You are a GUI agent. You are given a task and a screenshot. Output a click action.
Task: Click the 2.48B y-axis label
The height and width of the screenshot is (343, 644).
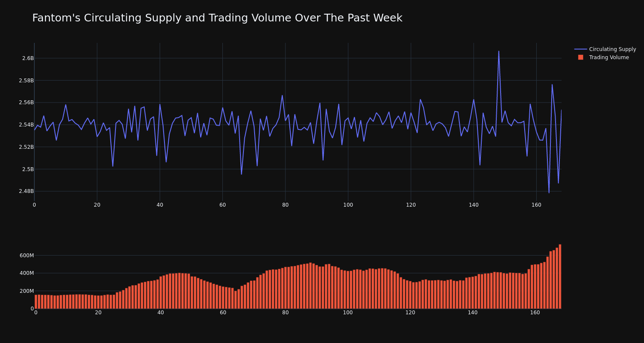coord(26,191)
